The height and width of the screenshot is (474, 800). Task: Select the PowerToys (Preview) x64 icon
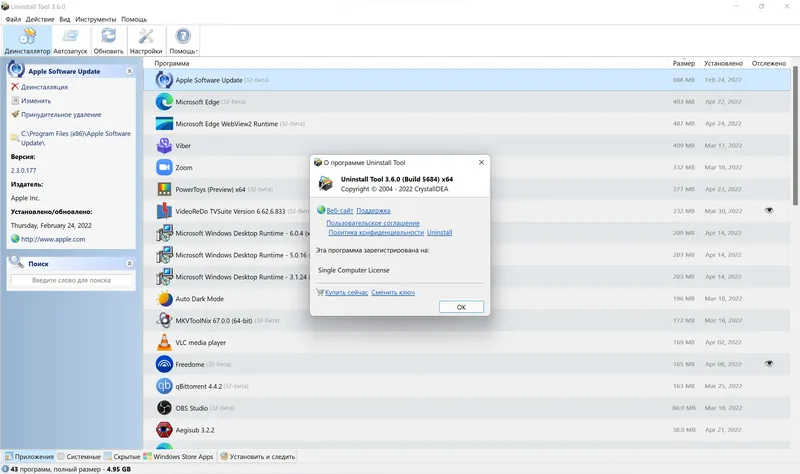[x=164, y=189]
